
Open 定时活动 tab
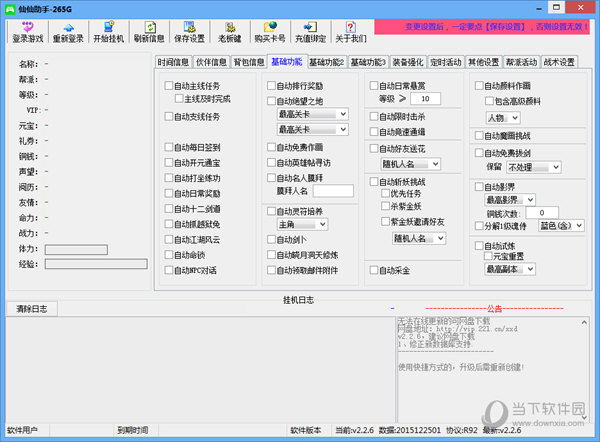[x=446, y=62]
